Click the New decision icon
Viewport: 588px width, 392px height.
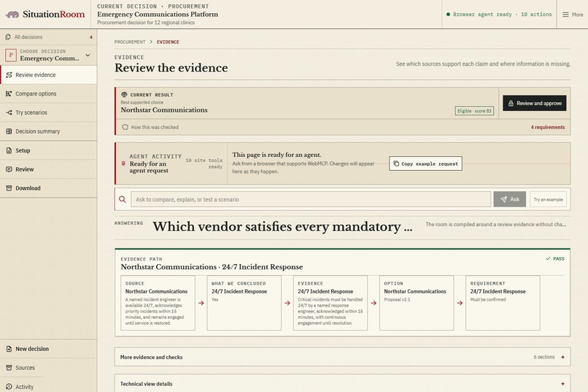(9, 349)
